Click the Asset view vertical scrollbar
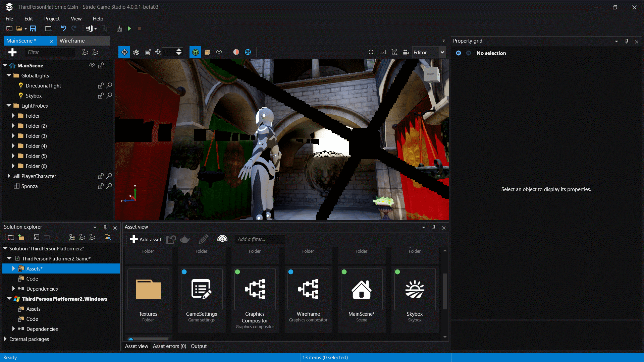Image resolution: width=644 pixels, height=362 pixels. 445,292
